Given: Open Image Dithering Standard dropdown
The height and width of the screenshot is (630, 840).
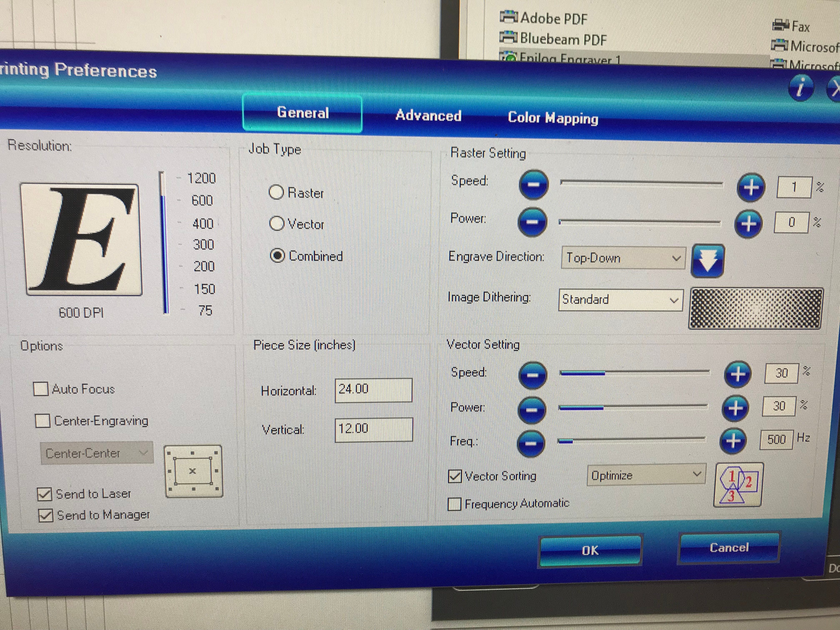Looking at the screenshot, I should click(x=621, y=300).
